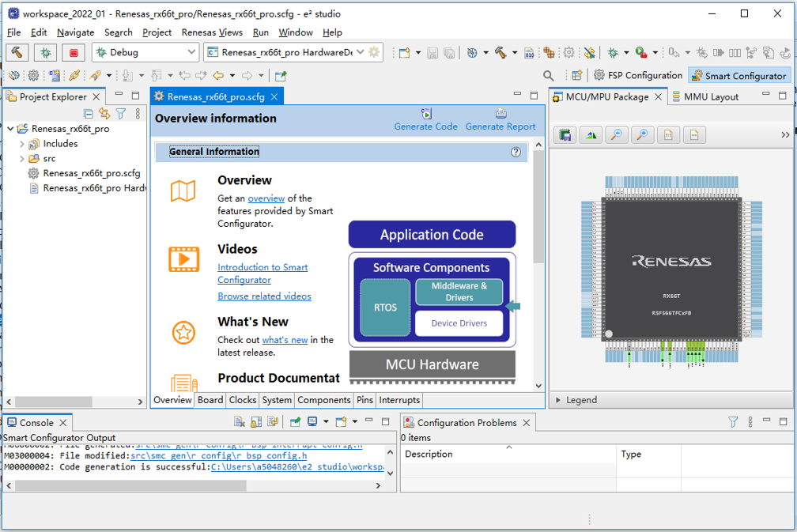Open the File menu
Viewport: 797px width, 532px height.
(13, 32)
